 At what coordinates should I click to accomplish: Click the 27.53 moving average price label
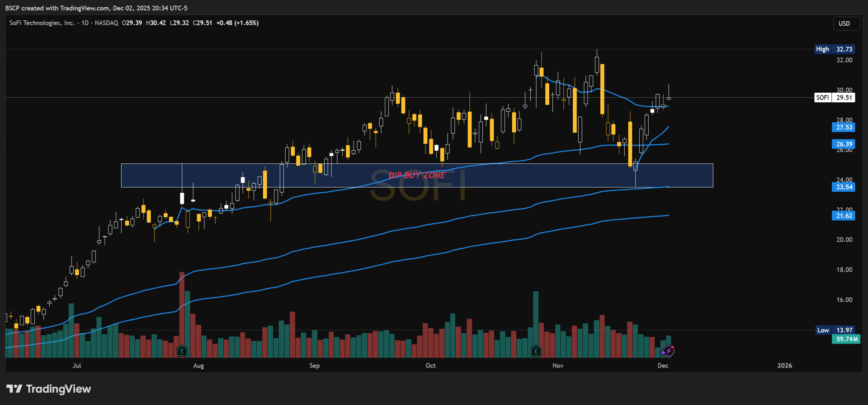coord(844,127)
